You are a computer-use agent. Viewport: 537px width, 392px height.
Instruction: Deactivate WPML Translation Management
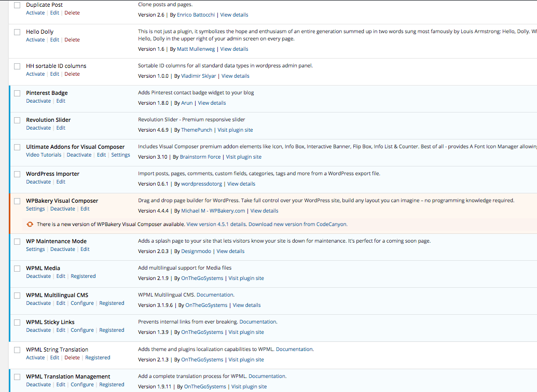click(38, 384)
